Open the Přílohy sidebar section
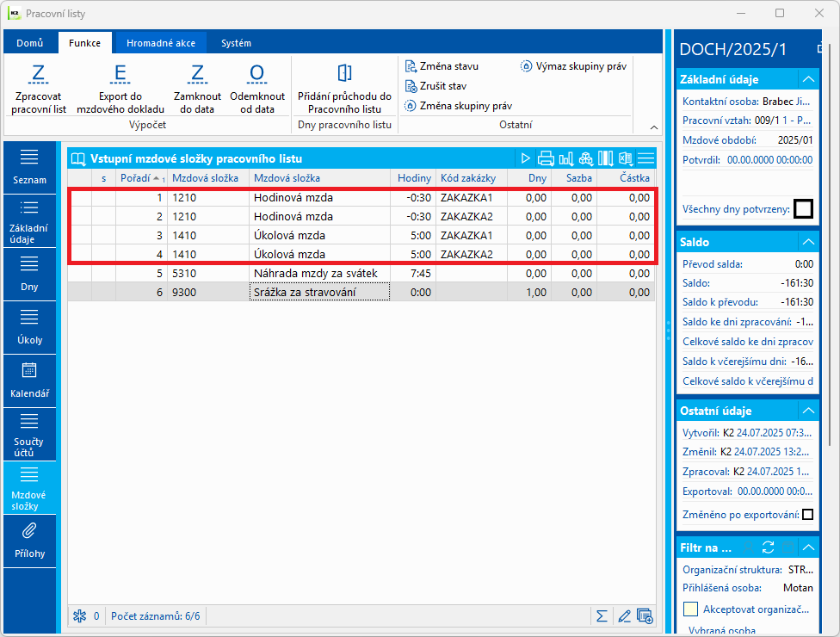 click(29, 541)
